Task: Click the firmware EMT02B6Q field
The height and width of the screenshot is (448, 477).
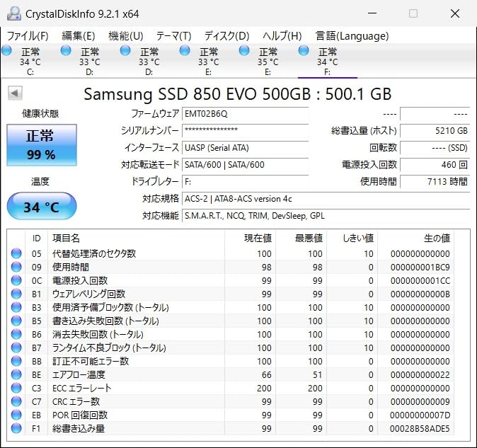Action: (245, 114)
